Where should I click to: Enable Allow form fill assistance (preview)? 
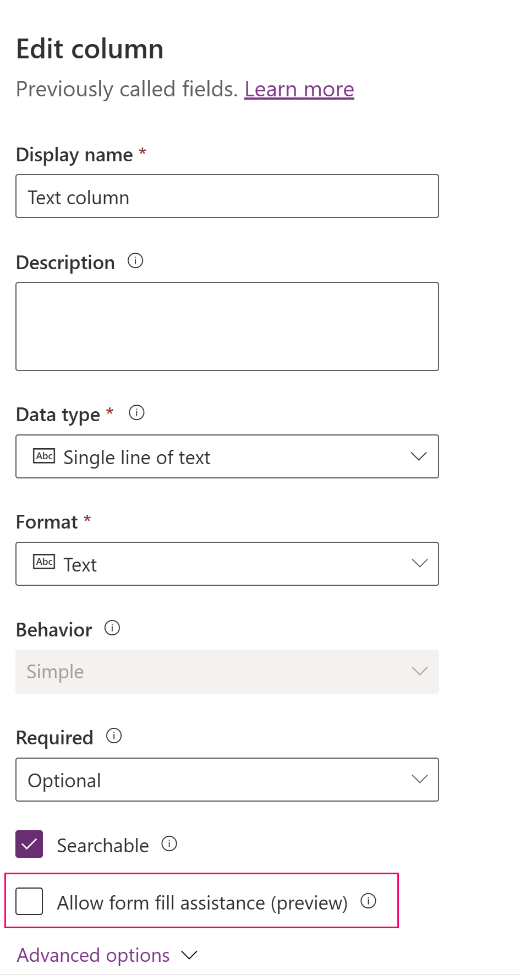29,902
